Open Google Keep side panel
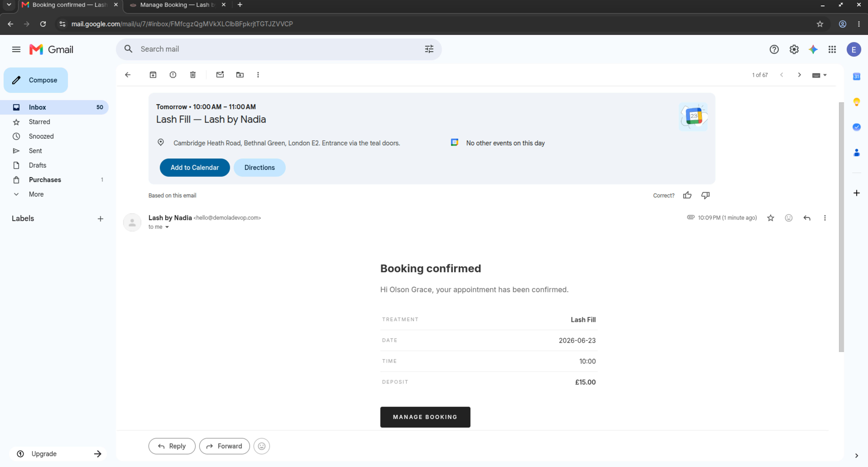868x467 pixels. 856,102
